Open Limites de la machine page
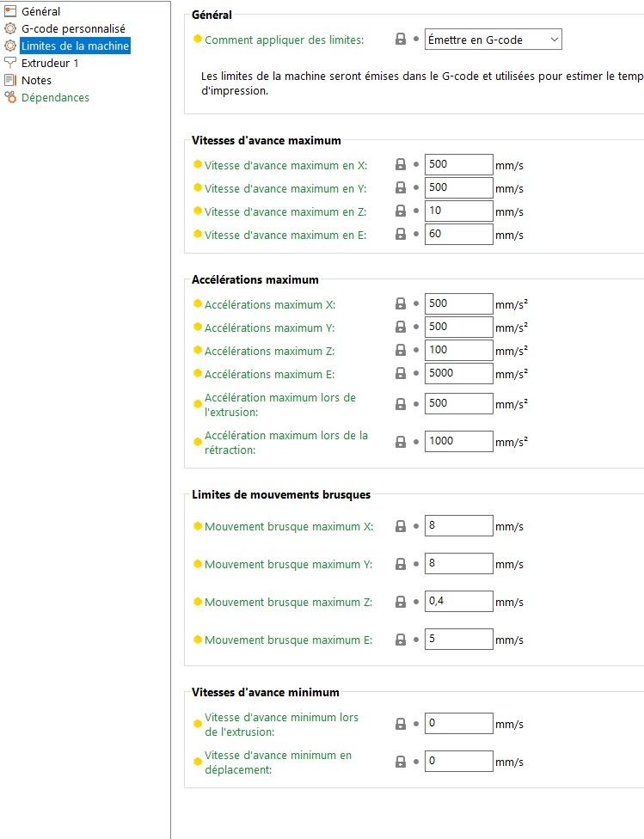The width and height of the screenshot is (644, 839). (75, 46)
